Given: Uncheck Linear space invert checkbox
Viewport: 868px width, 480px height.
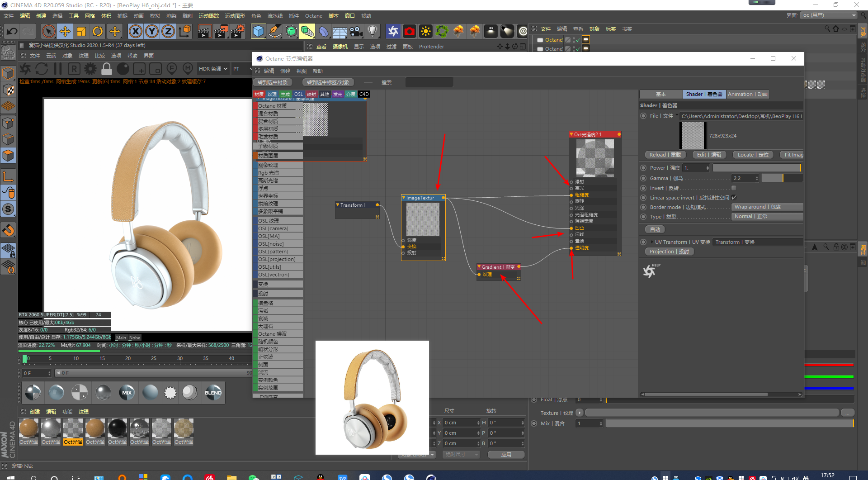Looking at the screenshot, I should [734, 198].
